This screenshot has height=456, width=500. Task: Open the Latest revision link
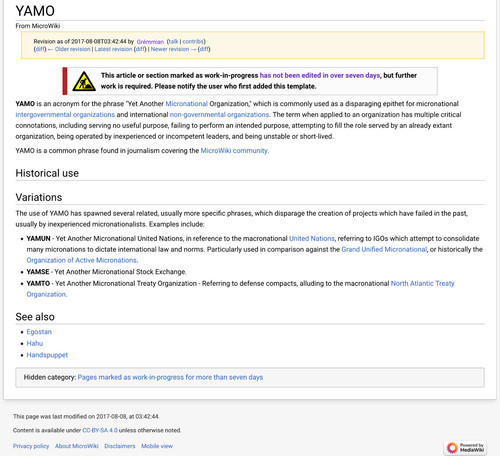tap(113, 49)
